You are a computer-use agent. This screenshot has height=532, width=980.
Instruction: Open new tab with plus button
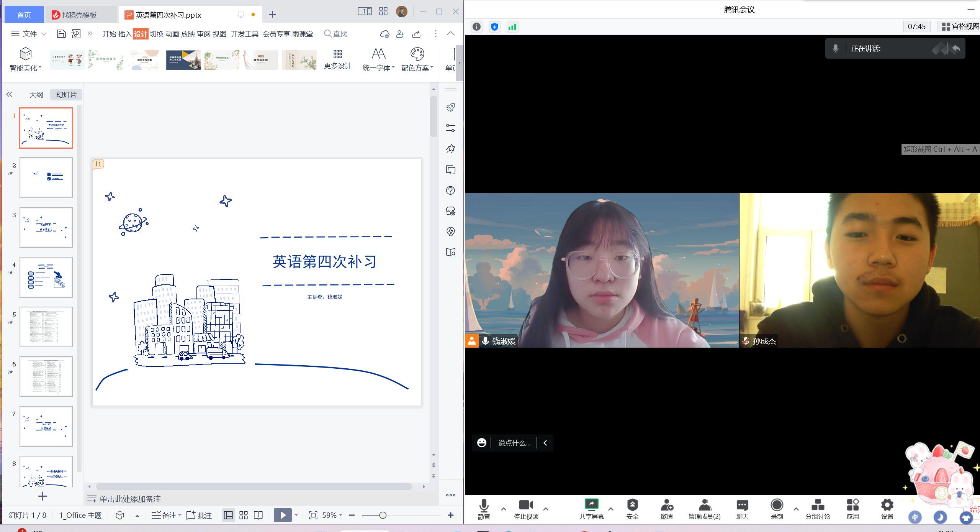[x=272, y=15]
